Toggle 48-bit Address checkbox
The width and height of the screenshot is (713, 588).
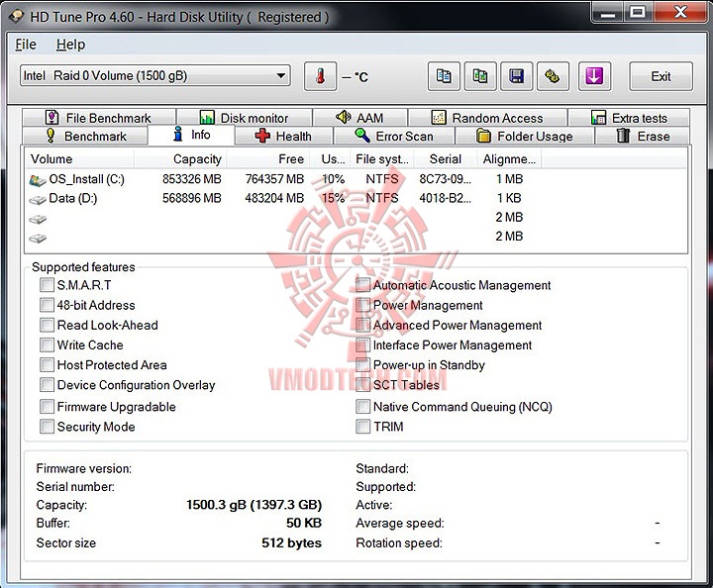(x=47, y=305)
